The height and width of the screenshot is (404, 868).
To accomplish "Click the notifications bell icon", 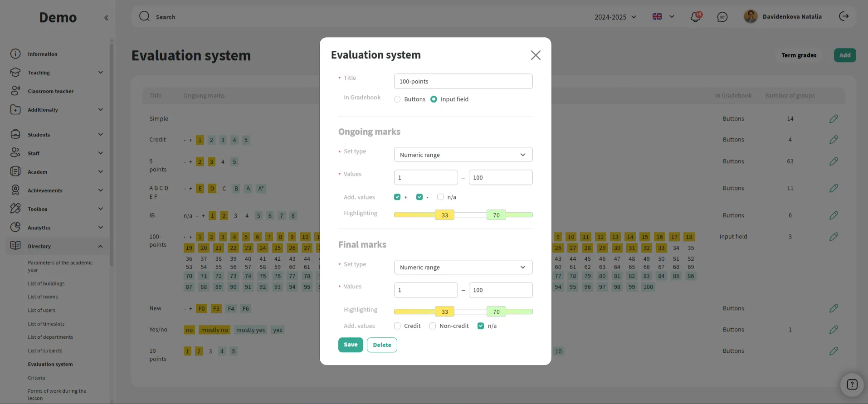I will (x=695, y=17).
